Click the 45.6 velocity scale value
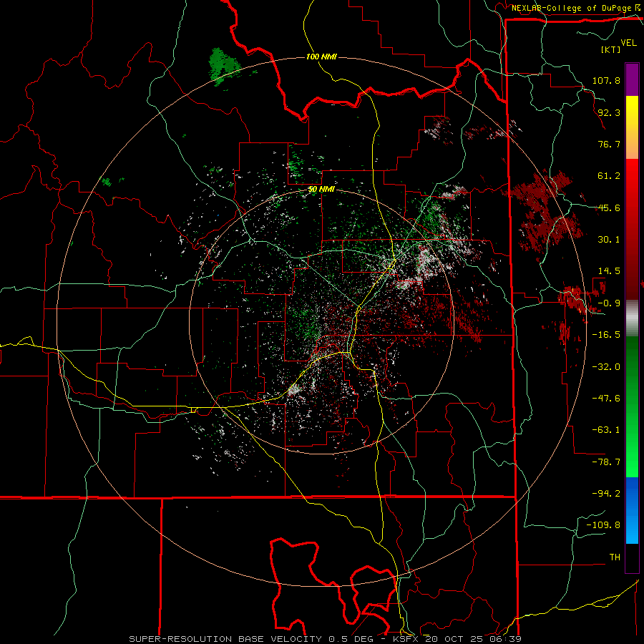The image size is (644, 644). point(609,208)
